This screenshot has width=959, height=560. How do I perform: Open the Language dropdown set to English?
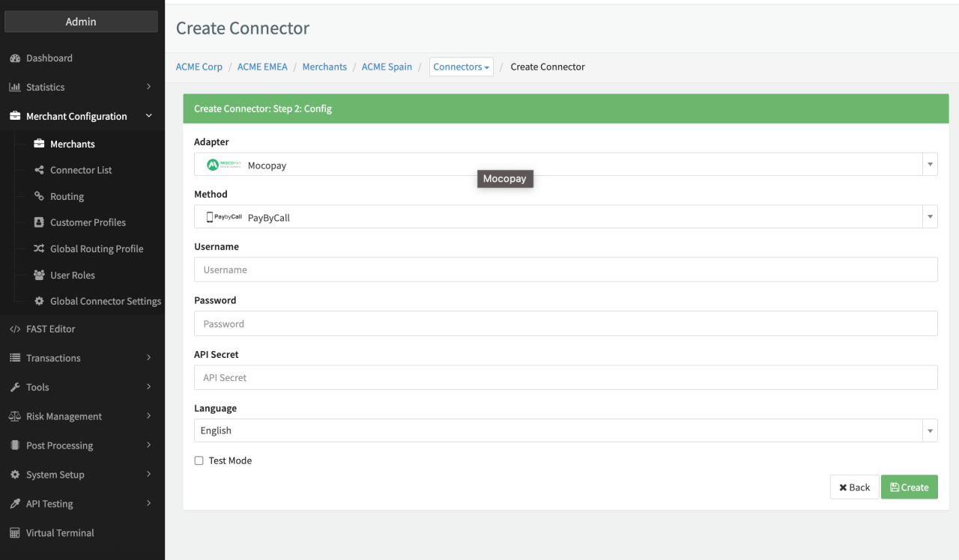pyautogui.click(x=565, y=430)
